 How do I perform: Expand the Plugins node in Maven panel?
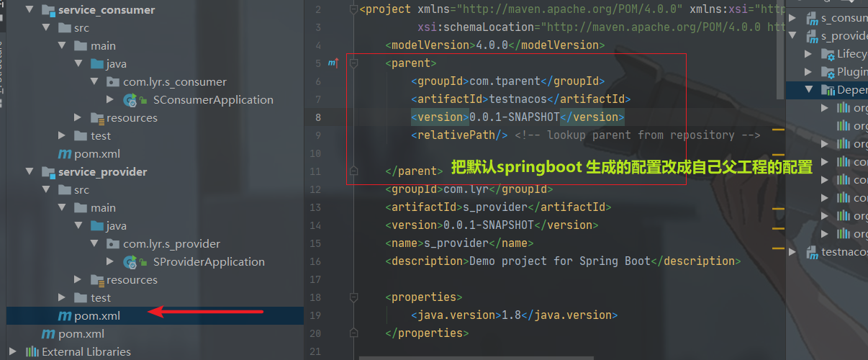(808, 72)
